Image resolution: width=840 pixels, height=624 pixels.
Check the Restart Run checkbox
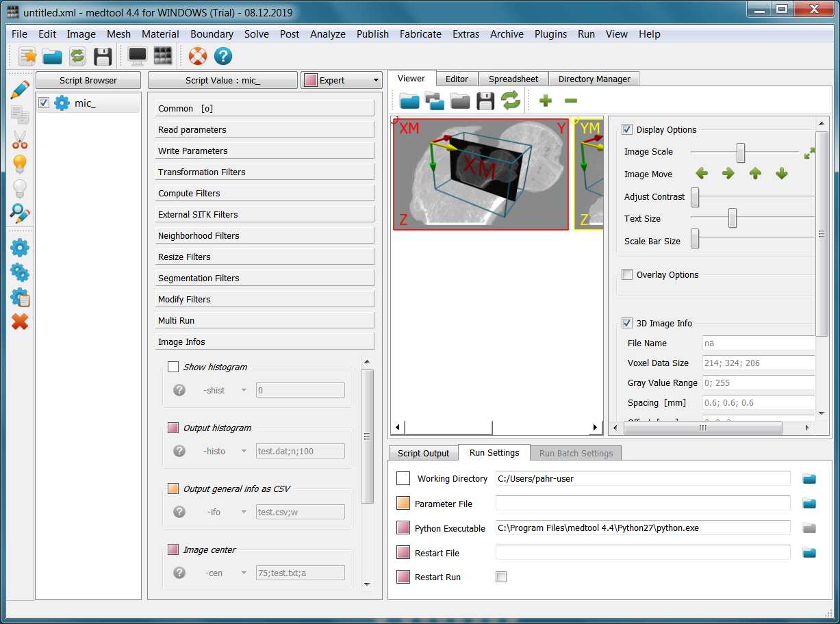pyautogui.click(x=501, y=577)
